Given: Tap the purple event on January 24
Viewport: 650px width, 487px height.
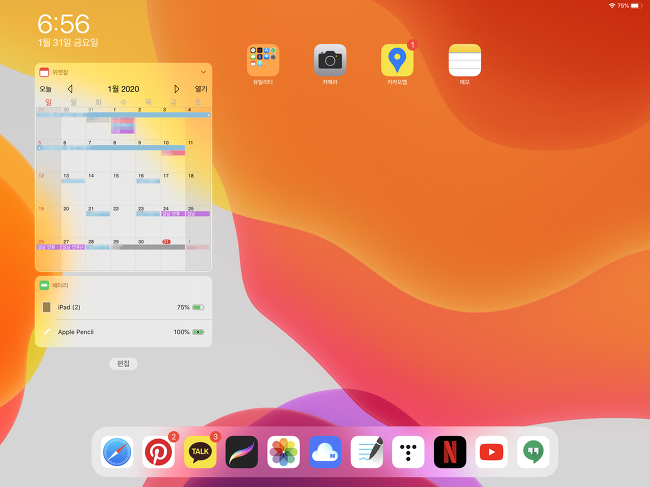Looking at the screenshot, I should [x=173, y=214].
